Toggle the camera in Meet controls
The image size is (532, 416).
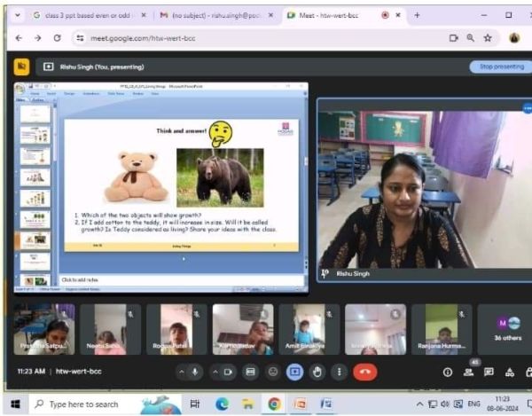tap(228, 372)
